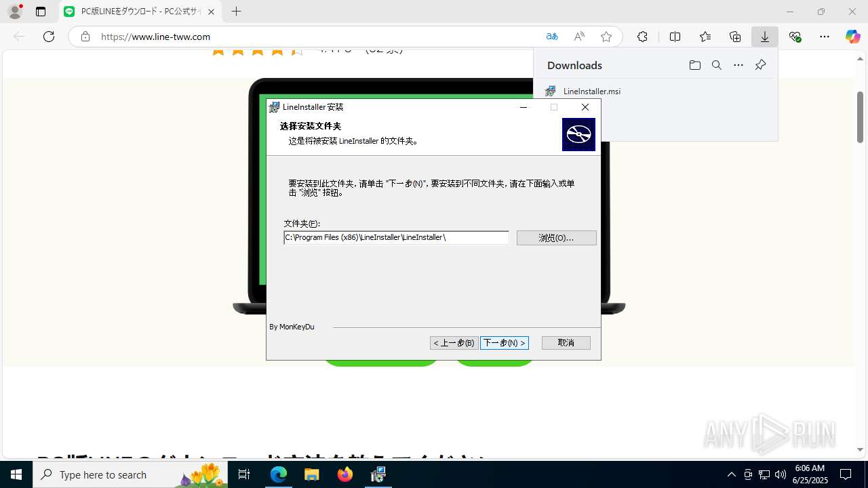Open the notification center icon
The width and height of the screenshot is (868, 488).
pyautogui.click(x=846, y=474)
